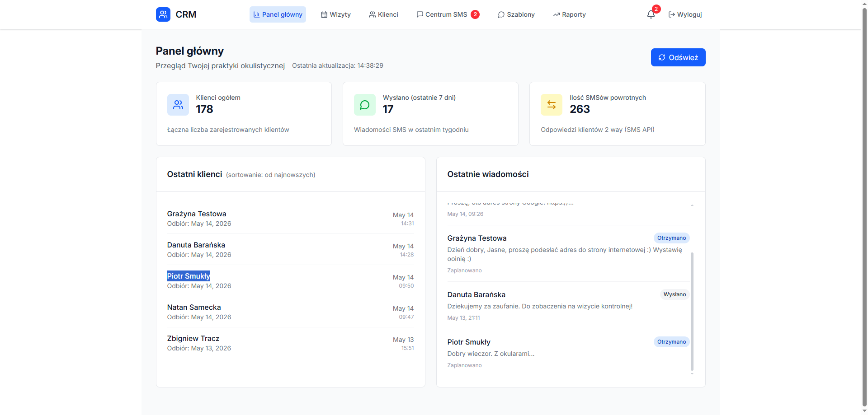This screenshot has width=868, height=415.
Task: Open the Panel główny tab
Action: (x=278, y=14)
